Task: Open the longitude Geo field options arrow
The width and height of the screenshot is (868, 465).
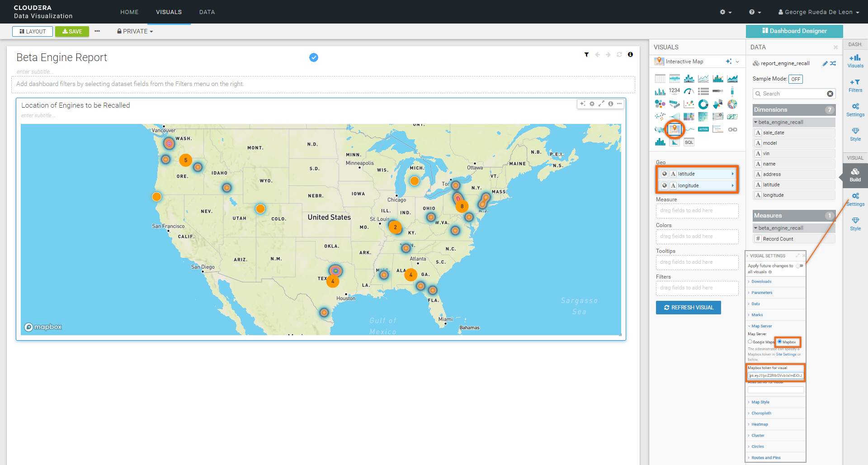Action: tap(733, 185)
